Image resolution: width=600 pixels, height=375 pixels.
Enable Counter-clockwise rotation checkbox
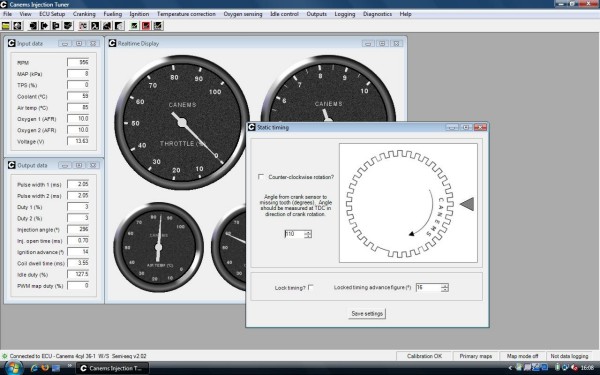(261, 177)
